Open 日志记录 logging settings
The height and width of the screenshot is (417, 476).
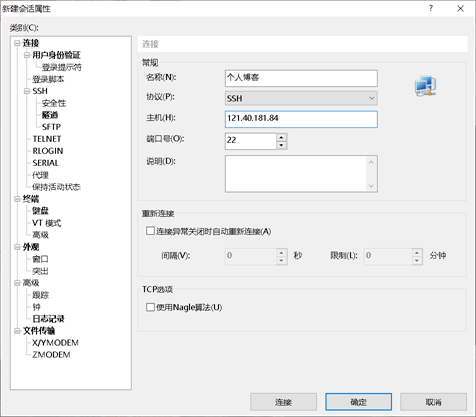[48, 319]
